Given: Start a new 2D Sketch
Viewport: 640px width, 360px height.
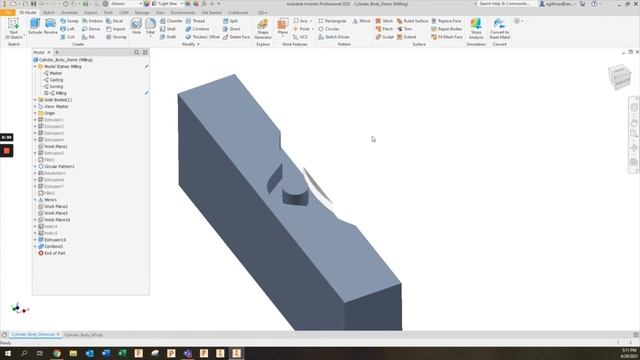Looking at the screenshot, I should [x=13, y=28].
